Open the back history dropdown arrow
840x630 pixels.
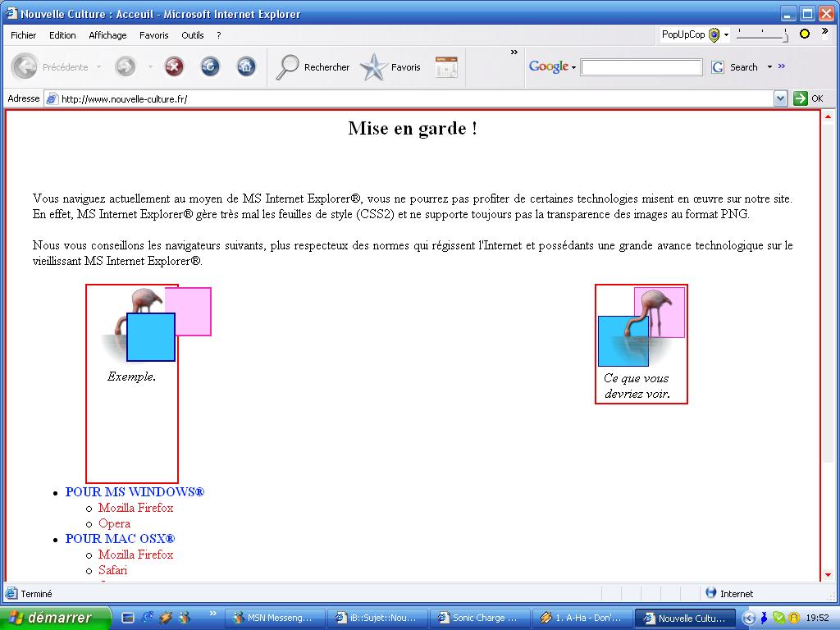98,67
